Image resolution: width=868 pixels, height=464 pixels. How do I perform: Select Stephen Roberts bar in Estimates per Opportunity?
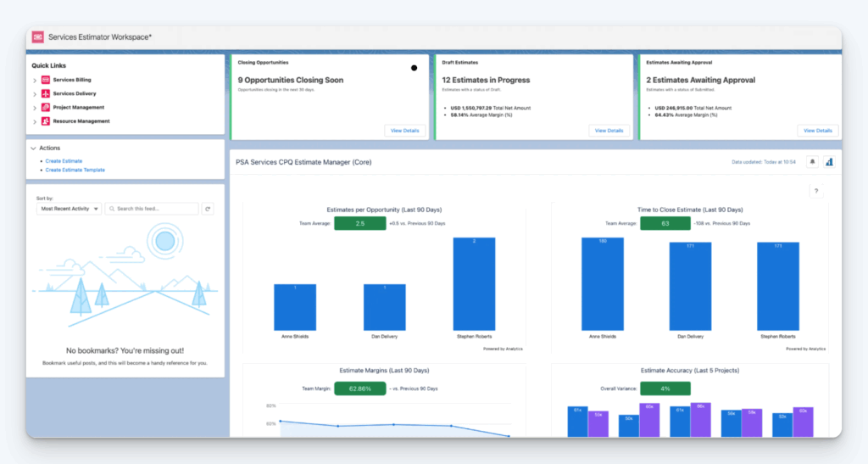(475, 283)
